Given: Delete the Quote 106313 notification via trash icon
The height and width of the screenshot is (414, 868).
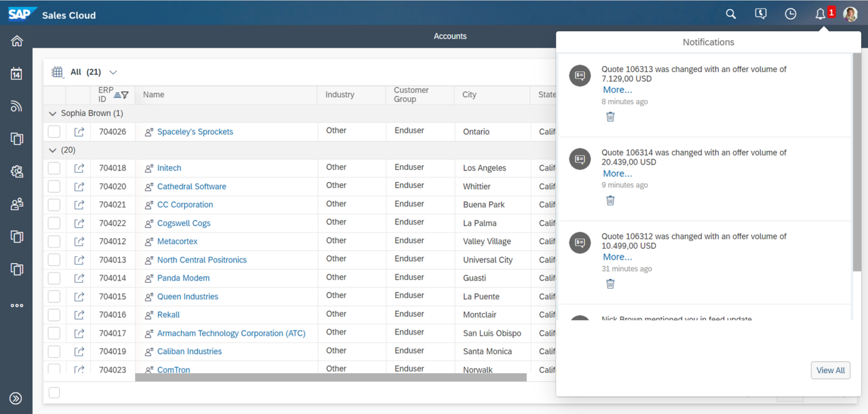Looking at the screenshot, I should (x=610, y=116).
